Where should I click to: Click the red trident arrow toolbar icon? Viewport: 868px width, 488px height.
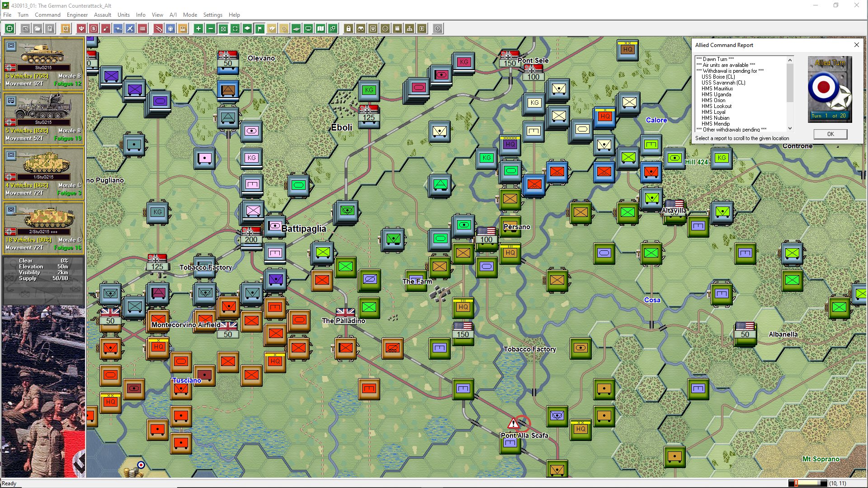pos(81,28)
